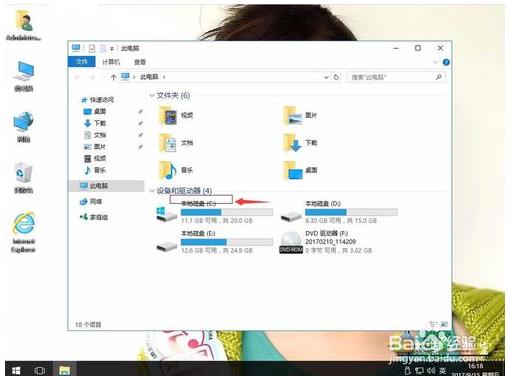
Task: Click the C: drive usage bar
Action: pos(227,212)
